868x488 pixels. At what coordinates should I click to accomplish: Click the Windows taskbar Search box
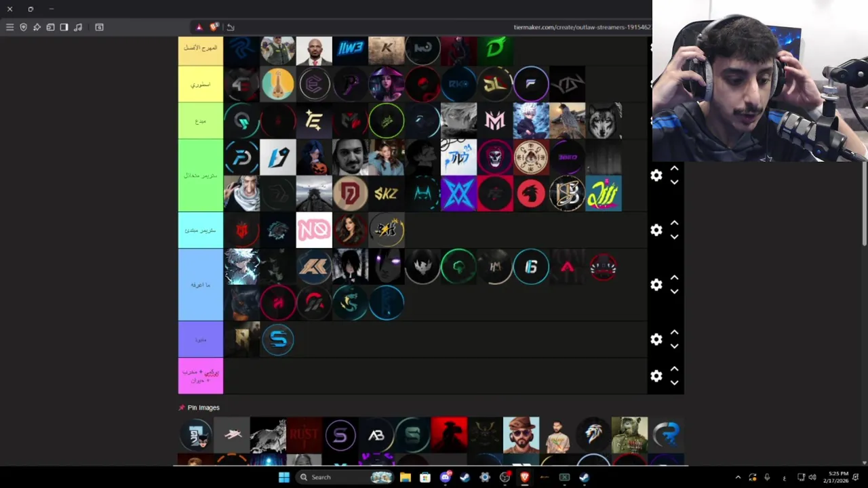pyautogui.click(x=346, y=477)
